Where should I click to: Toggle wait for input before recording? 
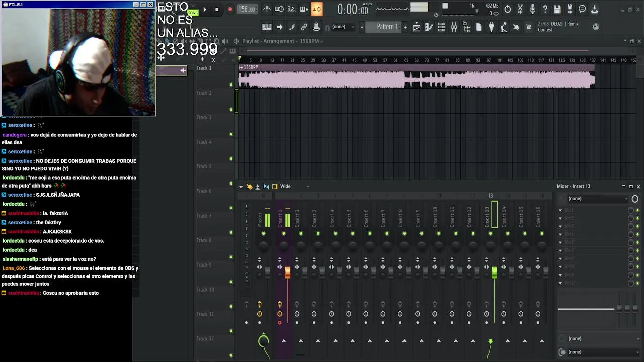[x=279, y=9]
